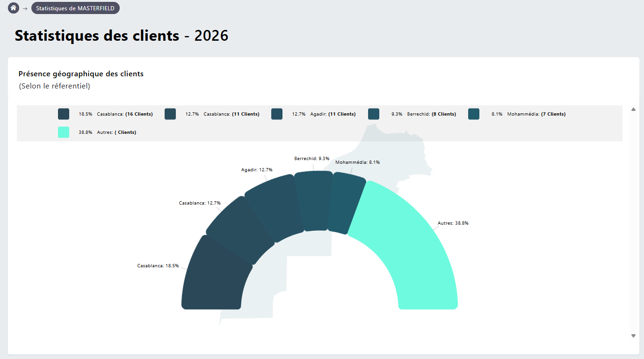Screen dimensions: 644x359
Task: Select legend text "Autres: ( Clients)"
Action: tap(116, 132)
